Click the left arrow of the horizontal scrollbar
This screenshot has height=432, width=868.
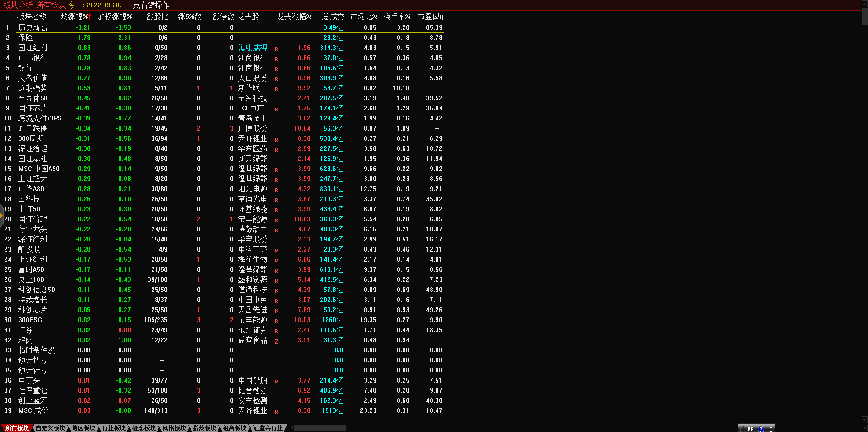[x=292, y=428]
